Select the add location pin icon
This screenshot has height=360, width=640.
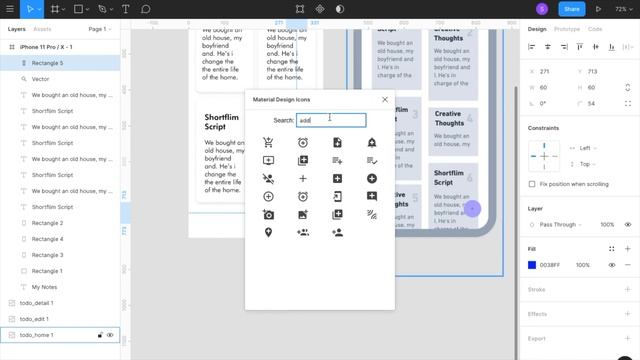pyautogui.click(x=268, y=232)
